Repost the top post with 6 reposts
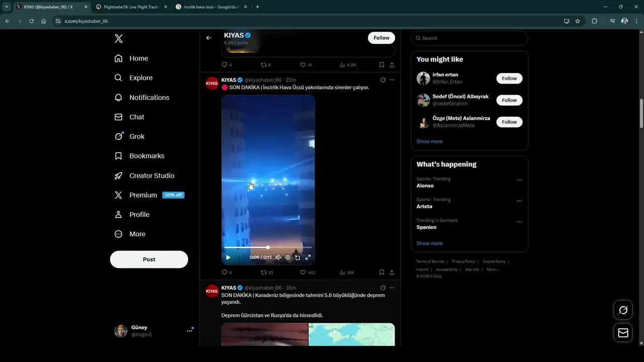The height and width of the screenshot is (362, 644). (265, 65)
